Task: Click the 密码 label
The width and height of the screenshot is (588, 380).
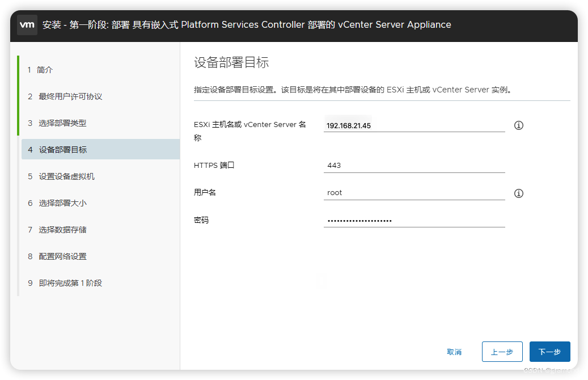Action: click(x=201, y=220)
